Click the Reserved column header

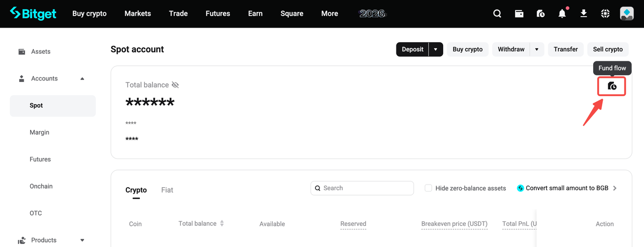click(353, 224)
